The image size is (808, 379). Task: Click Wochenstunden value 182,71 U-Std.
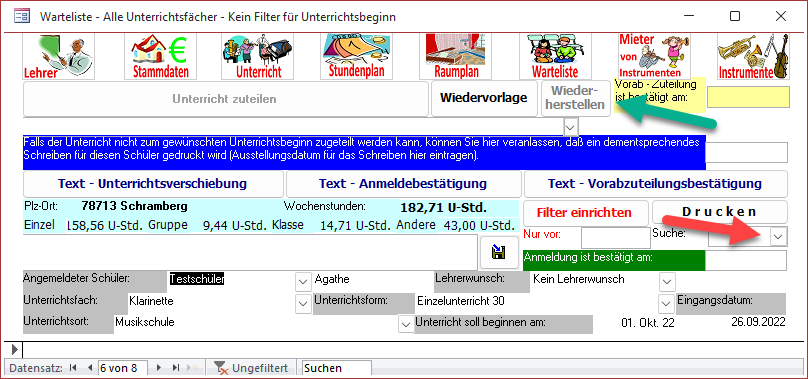(x=443, y=208)
